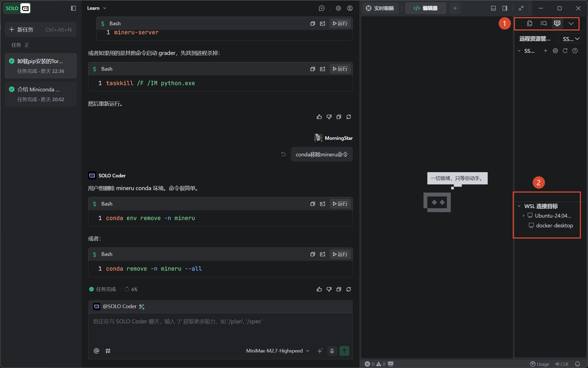Thumbs up the final SOLO Coder response
The height and width of the screenshot is (368, 588).
(319, 289)
